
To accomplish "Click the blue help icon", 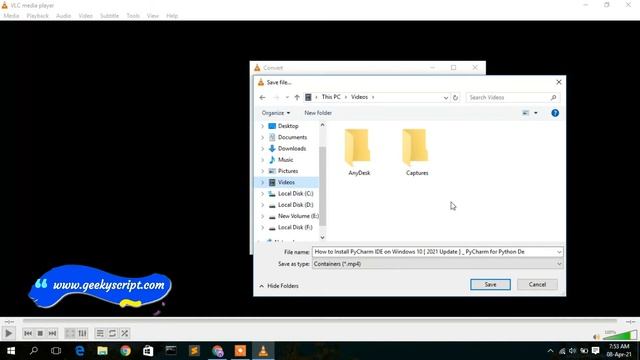I will tap(555, 113).
